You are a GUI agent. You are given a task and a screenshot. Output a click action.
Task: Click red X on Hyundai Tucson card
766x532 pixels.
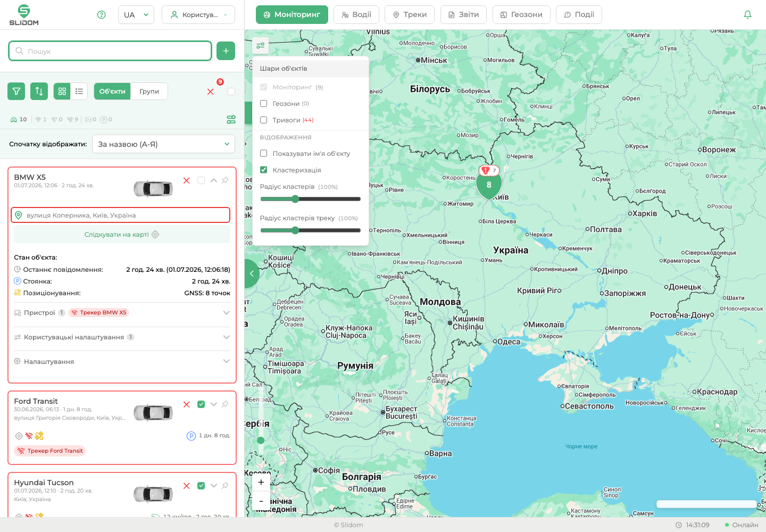pos(187,486)
